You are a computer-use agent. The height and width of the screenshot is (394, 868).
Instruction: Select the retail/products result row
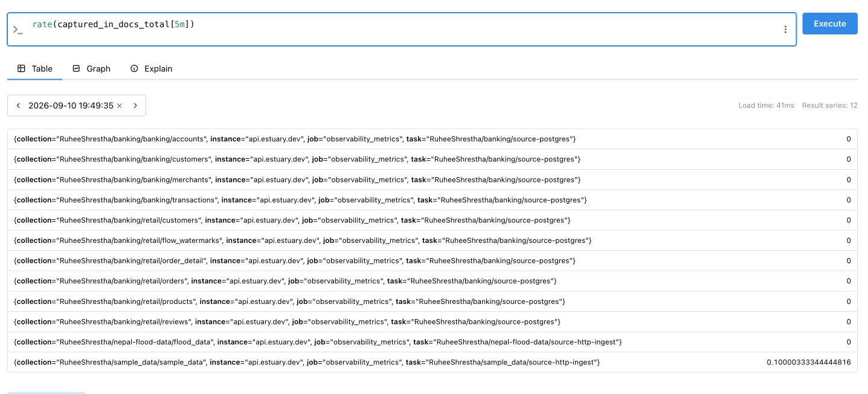coord(432,301)
